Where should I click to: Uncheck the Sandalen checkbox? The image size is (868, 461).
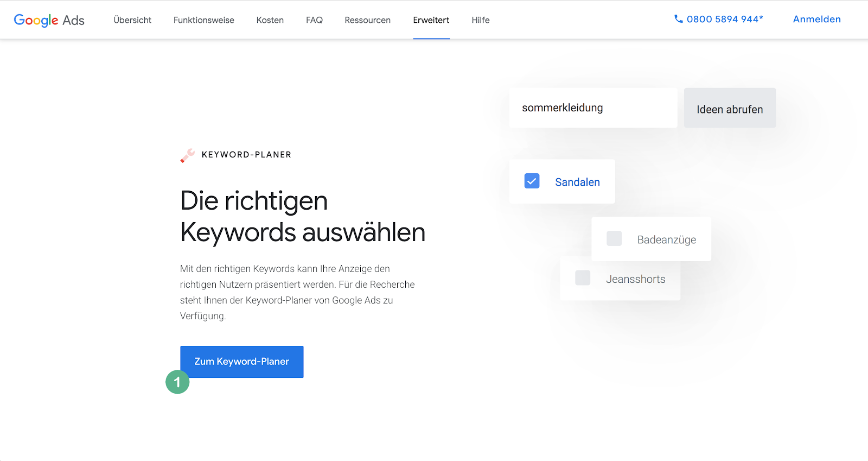click(532, 181)
